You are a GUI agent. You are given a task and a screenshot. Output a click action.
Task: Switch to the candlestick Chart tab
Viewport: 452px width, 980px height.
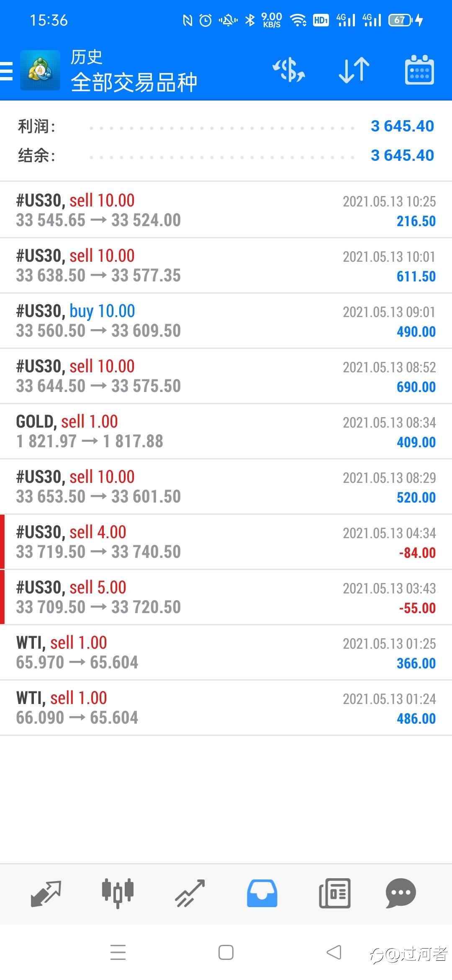(x=118, y=893)
